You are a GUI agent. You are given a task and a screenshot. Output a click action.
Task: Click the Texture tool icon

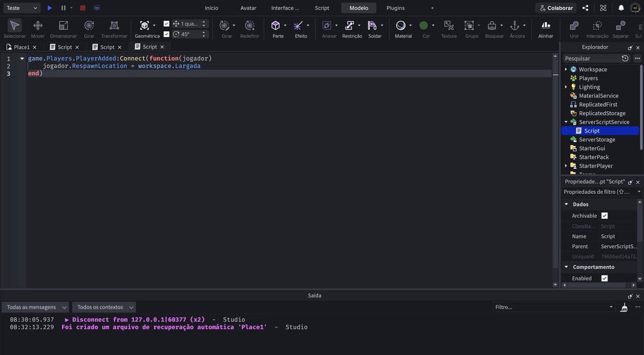coord(449,25)
